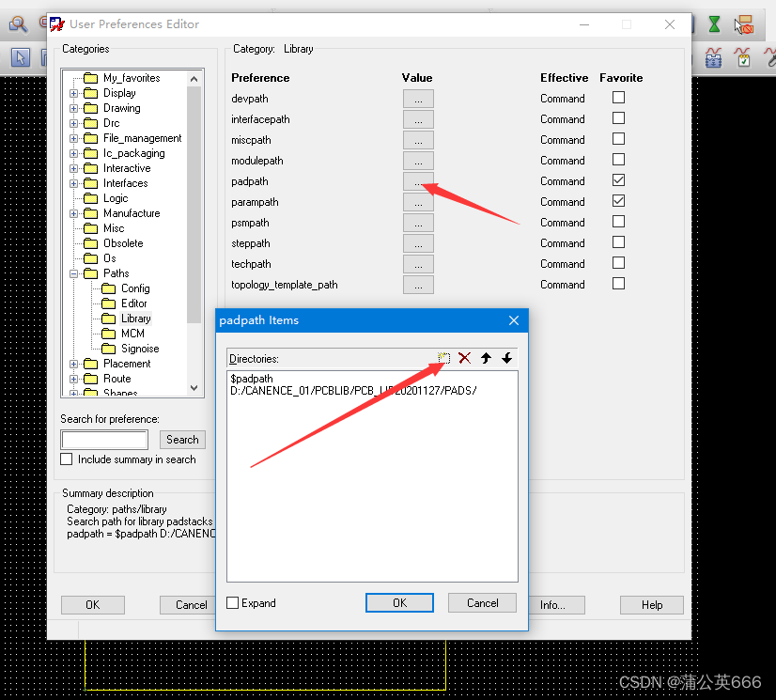Move directory down with the down arrow
The height and width of the screenshot is (700, 776).
coord(506,358)
